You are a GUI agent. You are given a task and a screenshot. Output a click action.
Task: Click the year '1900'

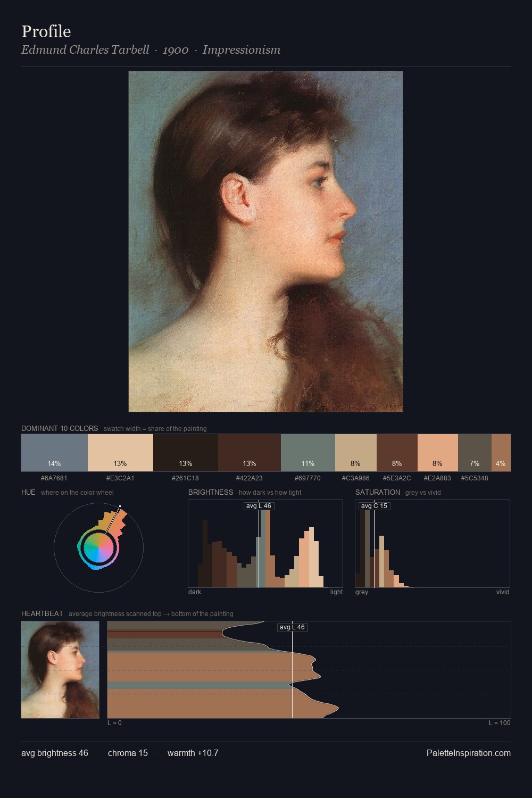point(176,50)
